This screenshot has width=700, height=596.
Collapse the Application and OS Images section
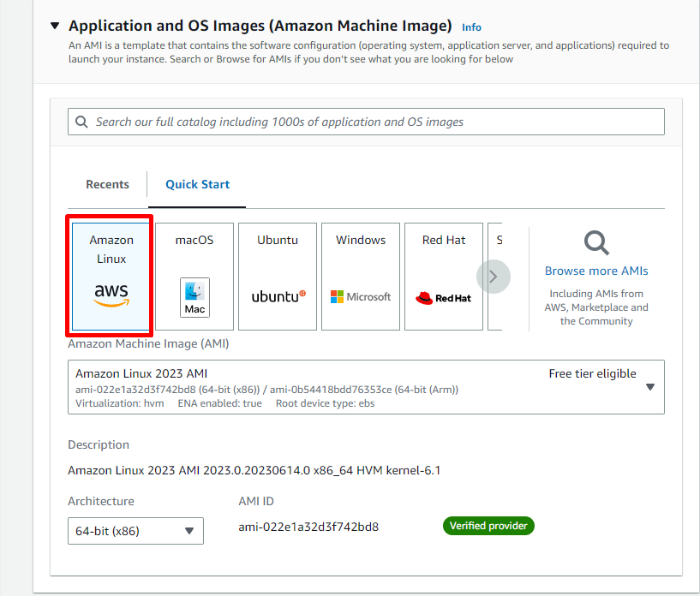(x=55, y=27)
